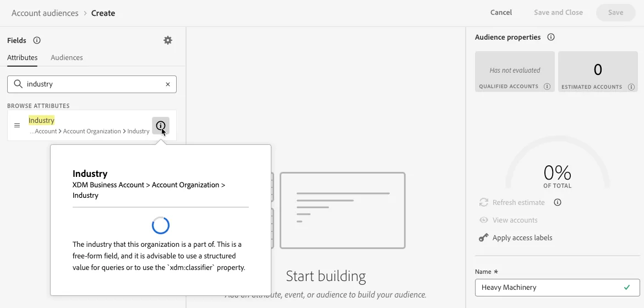The width and height of the screenshot is (644, 308).
Task: Click Refresh estimate link
Action: [x=519, y=202]
